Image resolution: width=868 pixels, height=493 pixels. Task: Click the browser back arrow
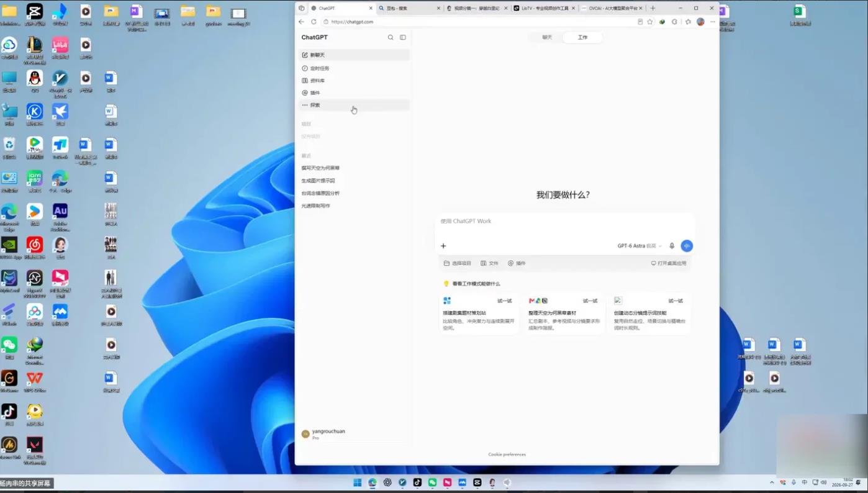302,22
